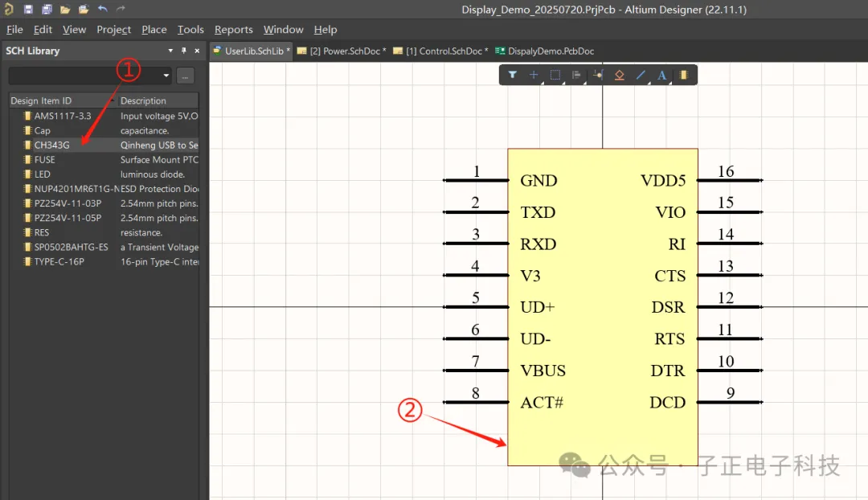The height and width of the screenshot is (500, 868).
Task: Click the add component part tool
Action: pos(684,75)
